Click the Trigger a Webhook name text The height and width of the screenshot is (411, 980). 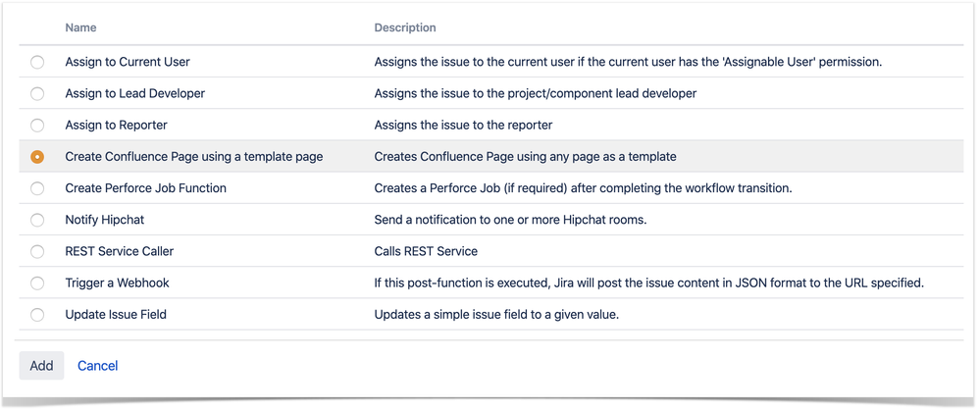pyautogui.click(x=117, y=283)
